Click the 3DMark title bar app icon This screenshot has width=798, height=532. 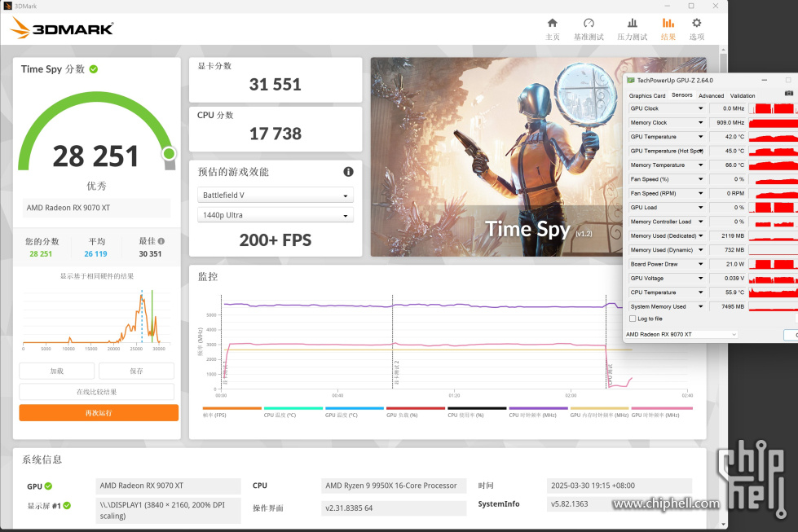point(7,6)
